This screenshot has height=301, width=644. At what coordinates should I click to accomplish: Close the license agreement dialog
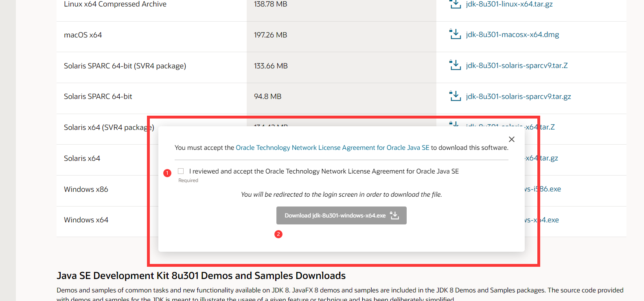pyautogui.click(x=512, y=139)
